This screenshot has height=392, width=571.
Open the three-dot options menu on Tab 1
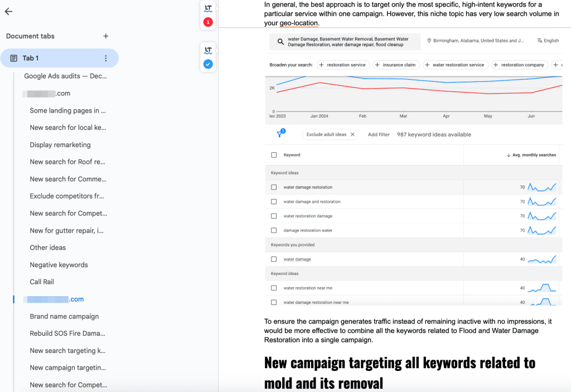click(105, 58)
